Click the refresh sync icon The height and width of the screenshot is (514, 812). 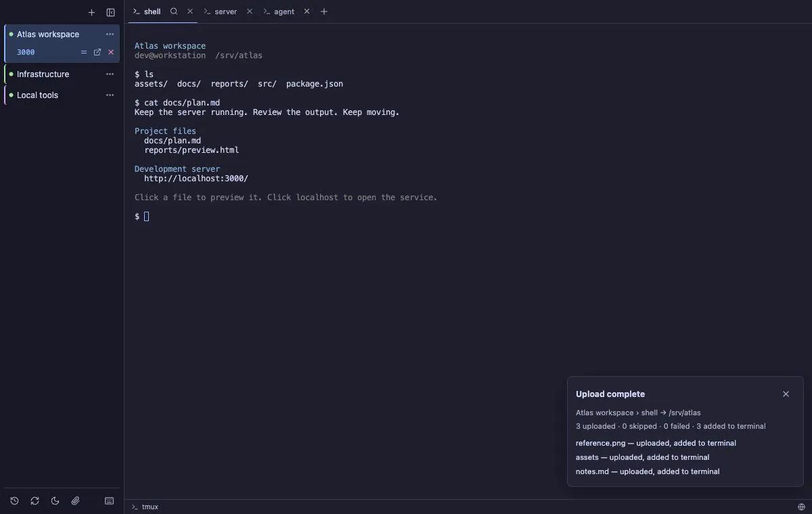(x=35, y=501)
